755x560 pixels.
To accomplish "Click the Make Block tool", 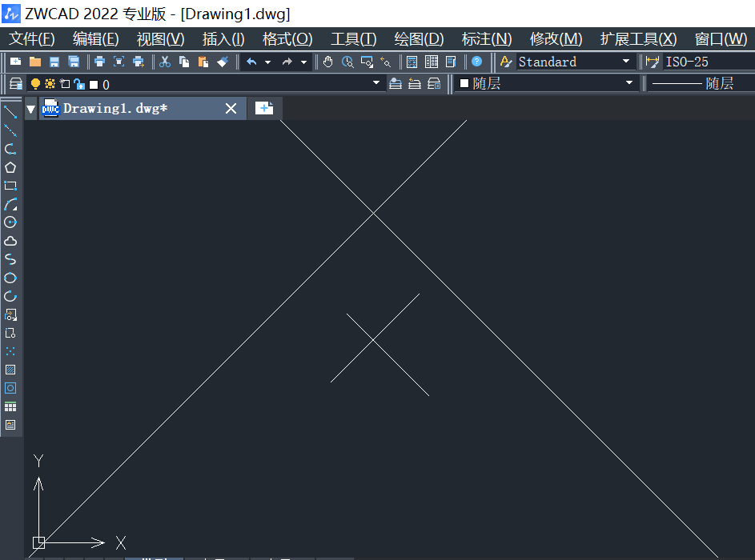I will click(10, 333).
